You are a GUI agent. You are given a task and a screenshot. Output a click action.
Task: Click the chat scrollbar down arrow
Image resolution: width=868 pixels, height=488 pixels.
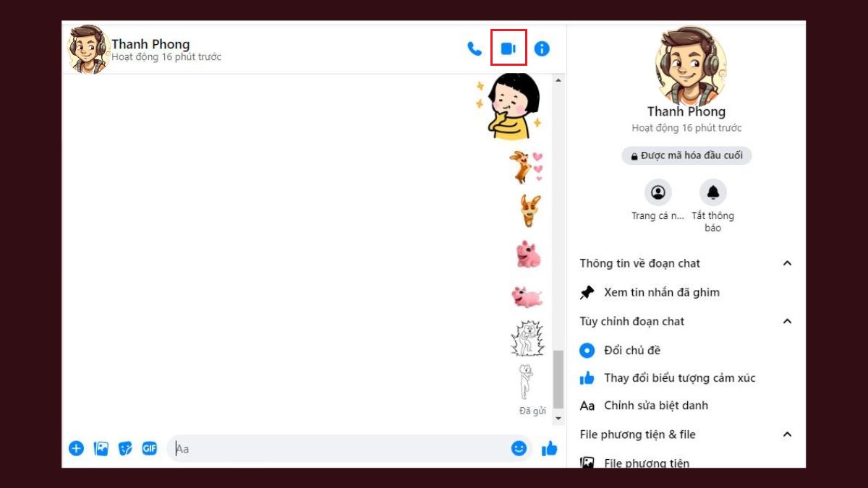click(x=558, y=419)
